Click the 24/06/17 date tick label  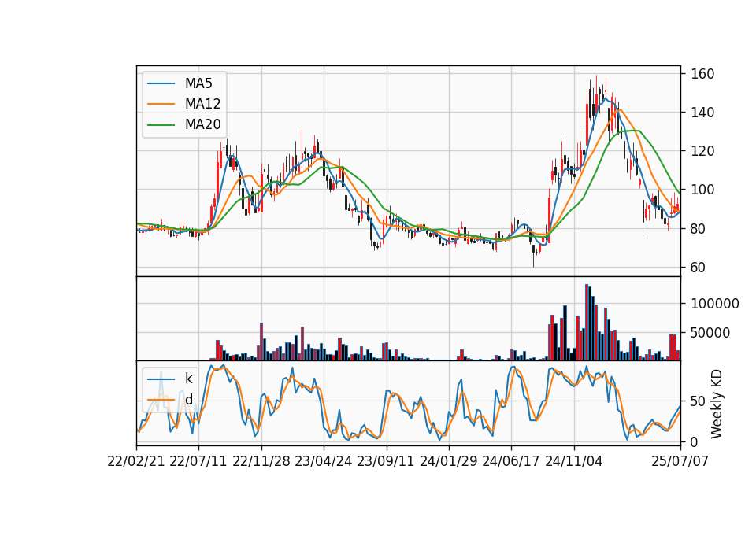(511, 461)
